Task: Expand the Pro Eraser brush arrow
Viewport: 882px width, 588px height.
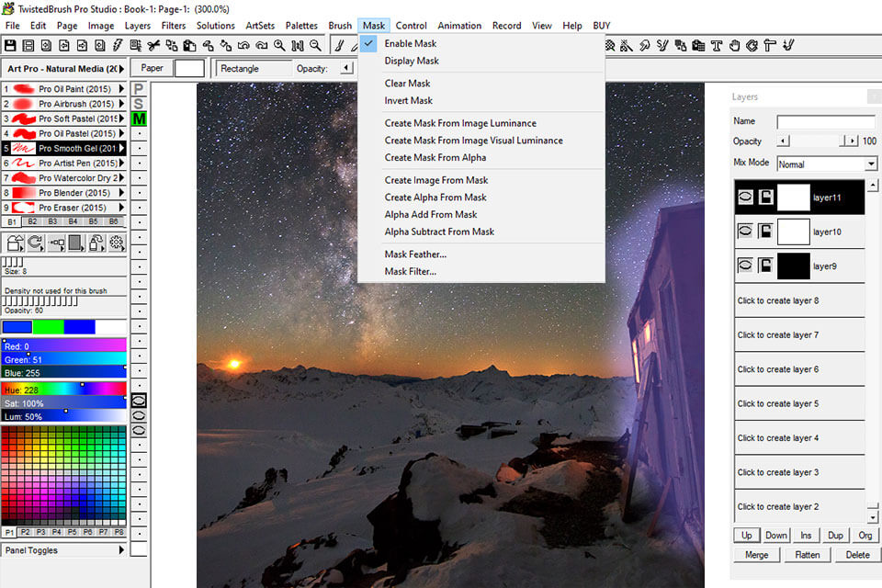Action: tap(121, 208)
